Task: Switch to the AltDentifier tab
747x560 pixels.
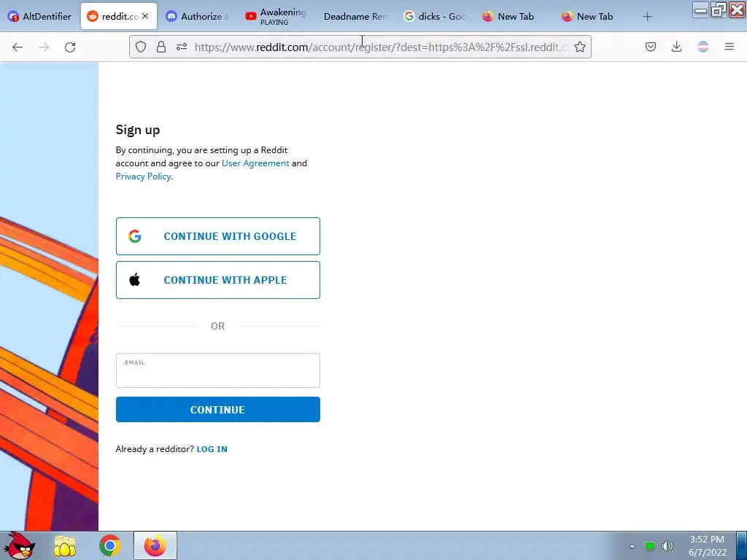Action: (x=40, y=16)
